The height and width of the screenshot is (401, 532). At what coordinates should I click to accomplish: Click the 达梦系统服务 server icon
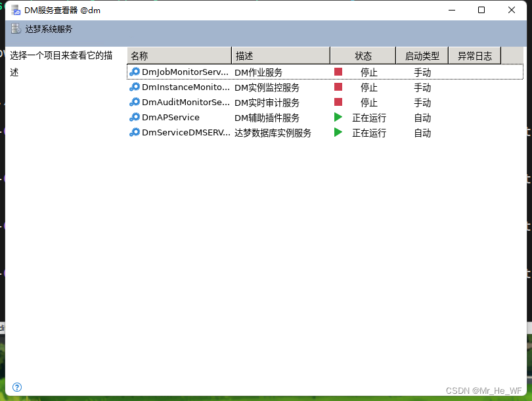point(16,28)
